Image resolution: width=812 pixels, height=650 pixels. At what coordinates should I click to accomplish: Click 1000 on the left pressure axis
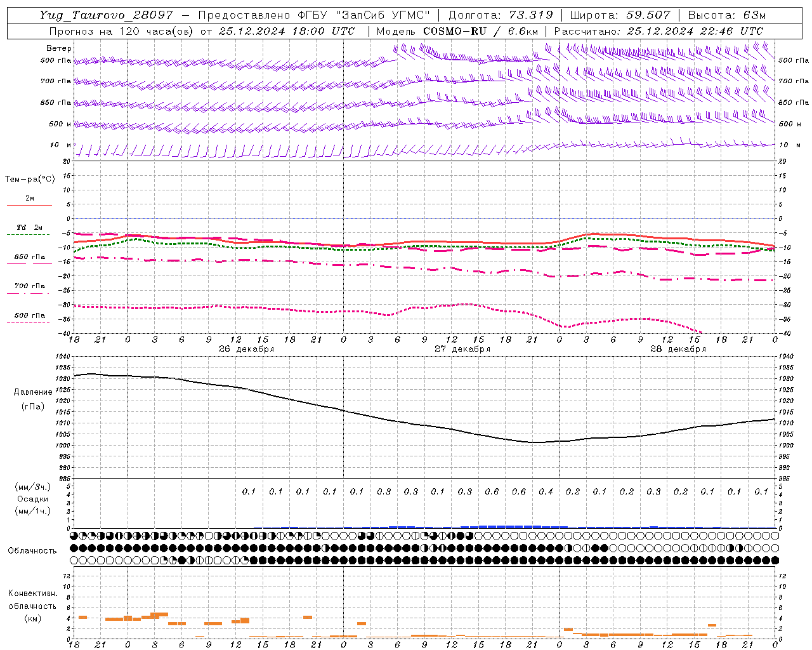point(63,446)
